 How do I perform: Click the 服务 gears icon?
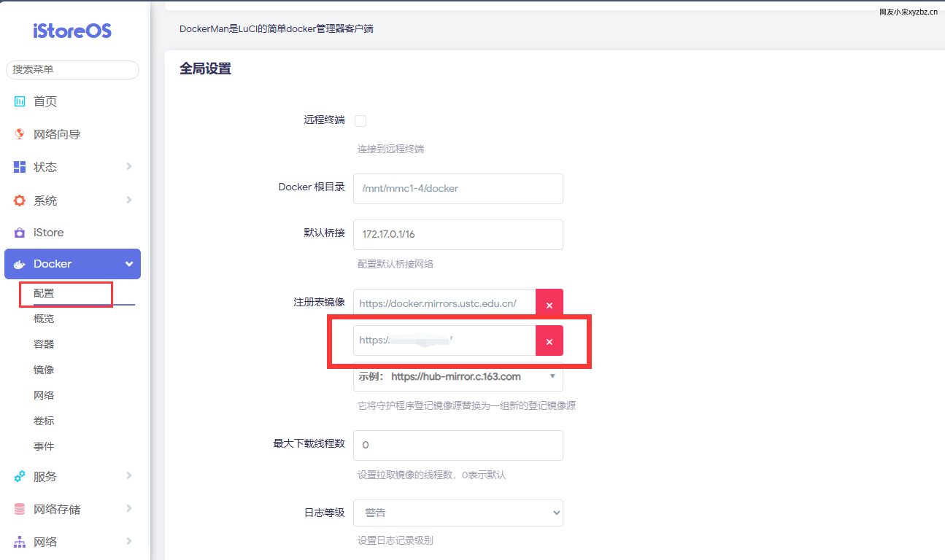point(20,476)
